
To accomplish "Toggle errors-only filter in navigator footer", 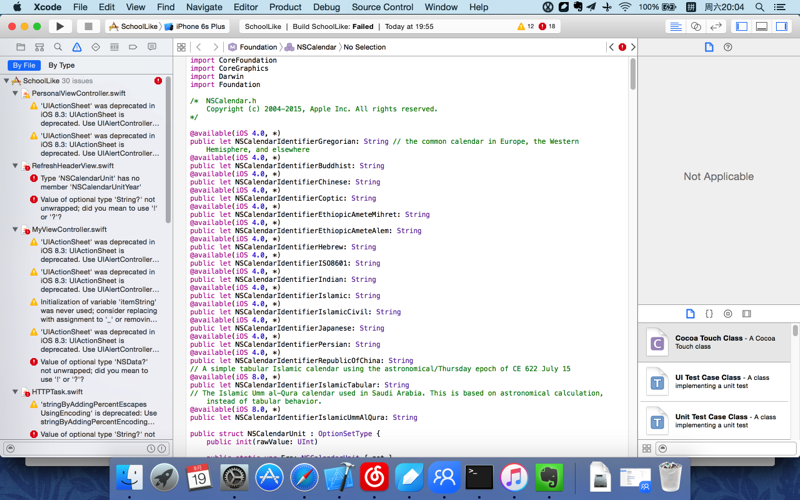I will [162, 448].
